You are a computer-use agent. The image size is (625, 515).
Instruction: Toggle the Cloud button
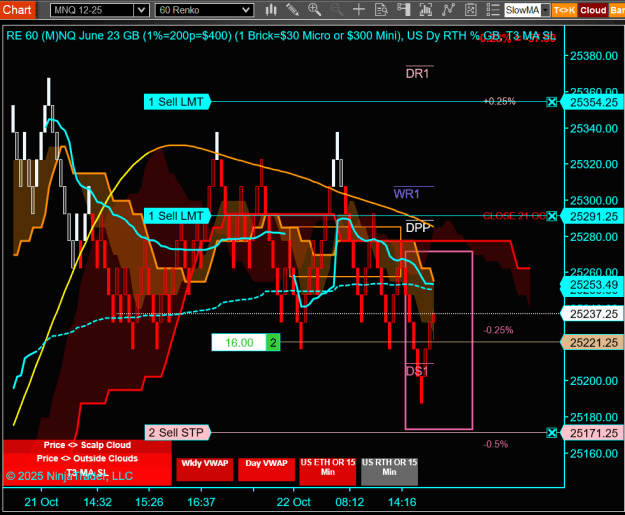tap(593, 10)
